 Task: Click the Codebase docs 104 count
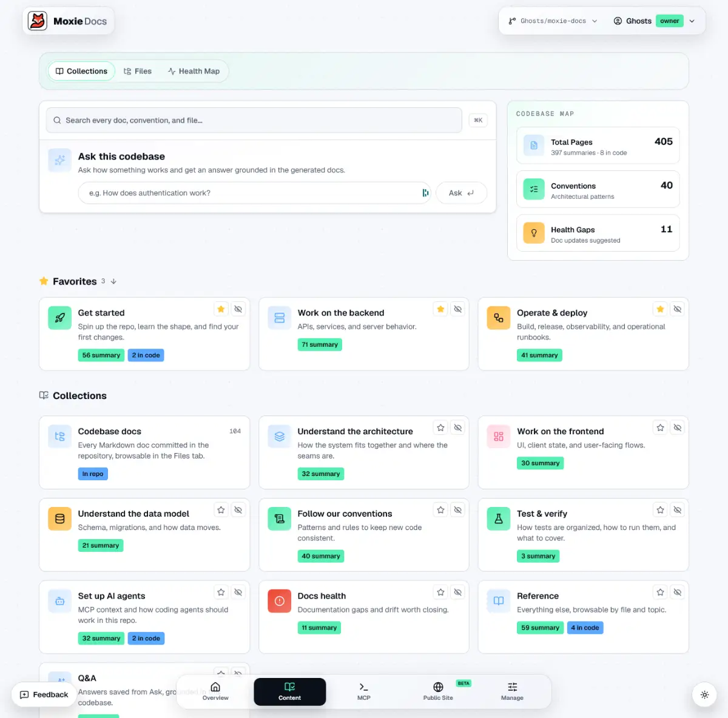tap(235, 431)
